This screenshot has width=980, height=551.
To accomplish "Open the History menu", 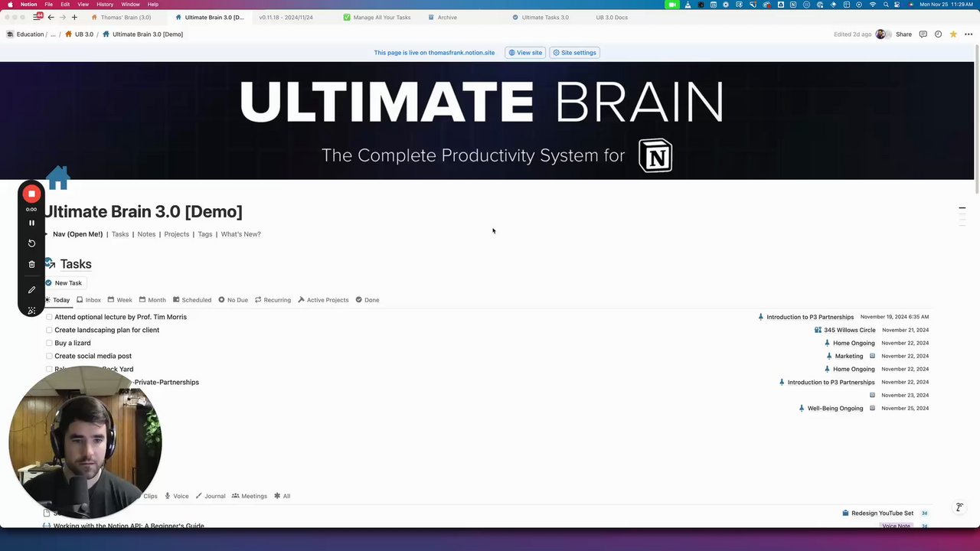I will tap(105, 5).
